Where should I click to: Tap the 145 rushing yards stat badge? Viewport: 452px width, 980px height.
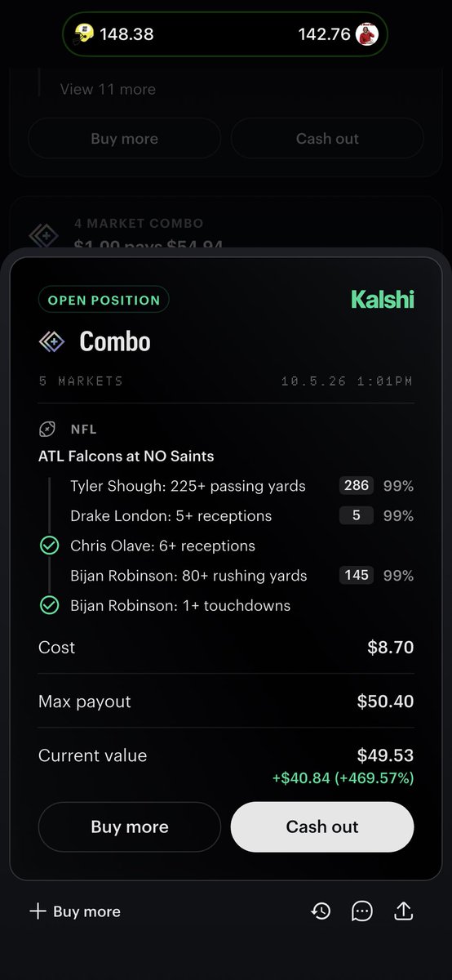[357, 576]
